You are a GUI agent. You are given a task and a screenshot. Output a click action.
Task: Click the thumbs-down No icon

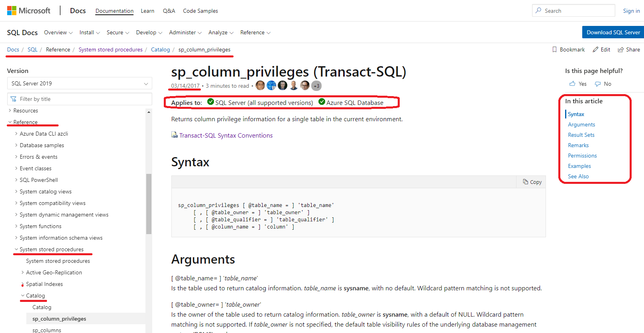coord(598,84)
